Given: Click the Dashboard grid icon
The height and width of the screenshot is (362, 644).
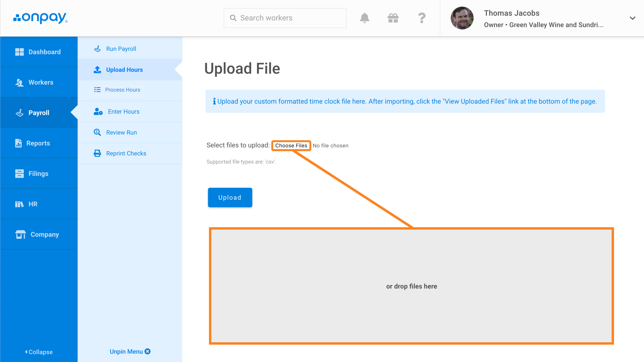Looking at the screenshot, I should (19, 52).
